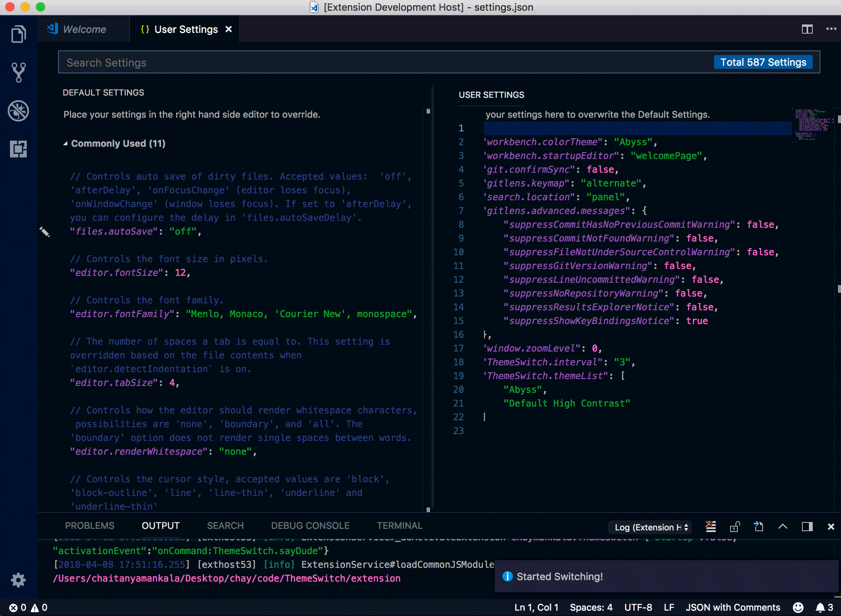Viewport: 841px width, 616px height.
Task: Toggle panel position to the right
Action: [807, 527]
